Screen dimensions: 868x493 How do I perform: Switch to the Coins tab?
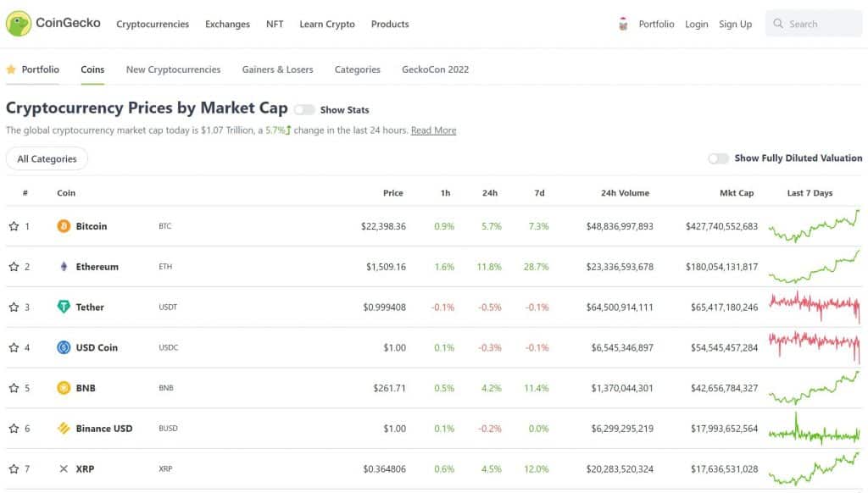tap(92, 69)
